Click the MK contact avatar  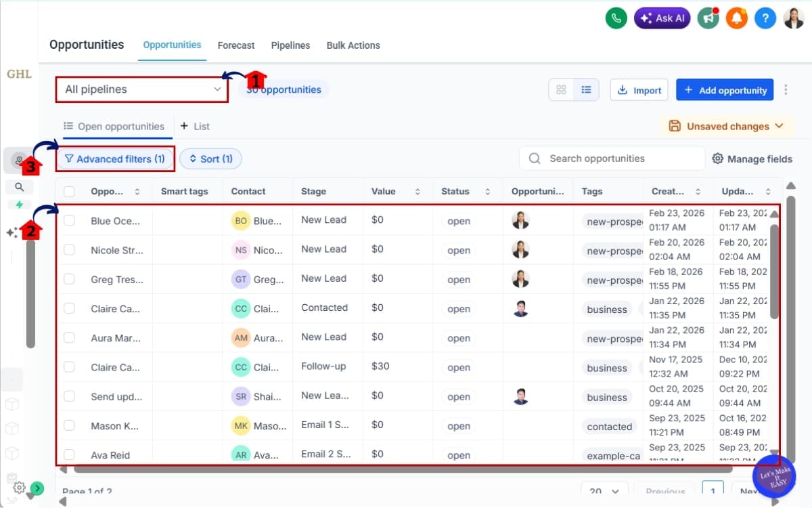tap(241, 425)
